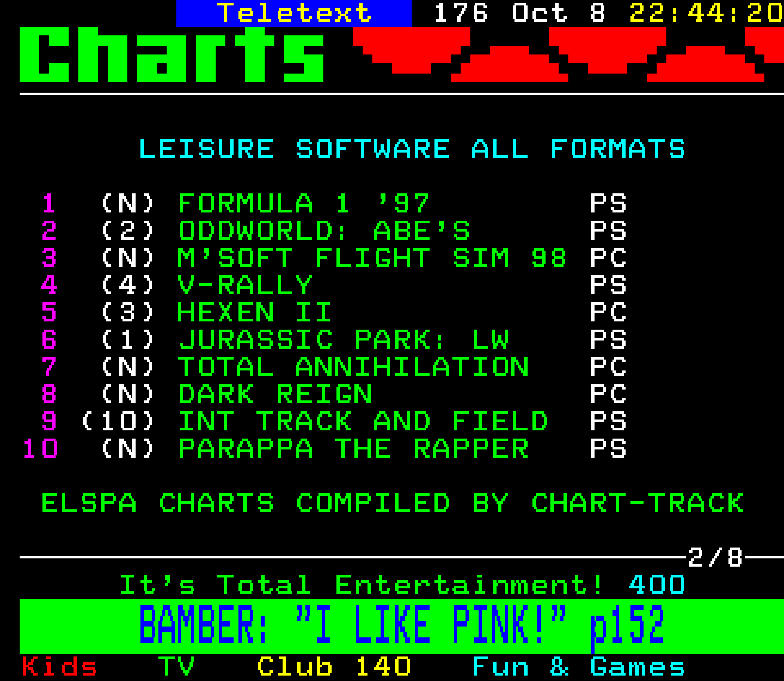Click chart position number 5

49,312
